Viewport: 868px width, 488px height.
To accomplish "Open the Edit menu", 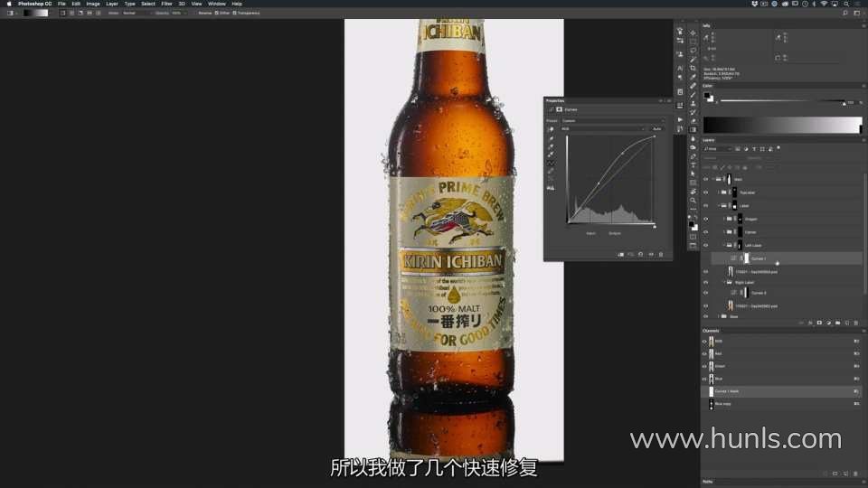I will coord(76,4).
